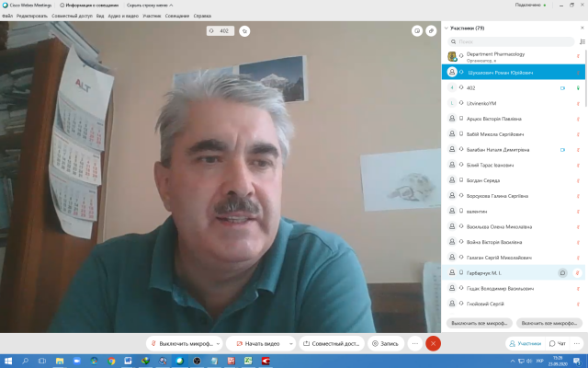Click Department Pharmacology muted mic icon
588x368 pixels.
[578, 57]
